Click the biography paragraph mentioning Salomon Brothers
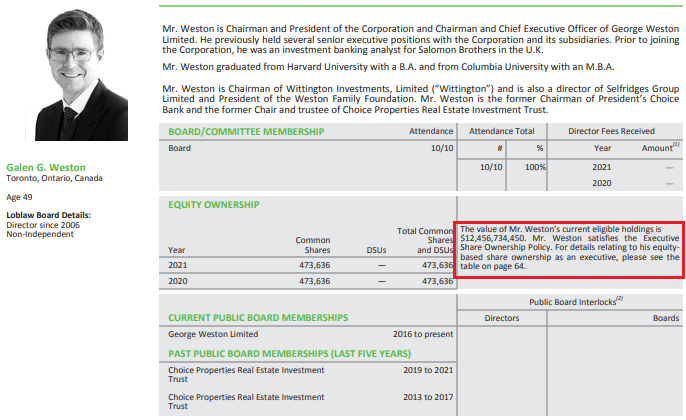686x420 pixels. (x=420, y=39)
